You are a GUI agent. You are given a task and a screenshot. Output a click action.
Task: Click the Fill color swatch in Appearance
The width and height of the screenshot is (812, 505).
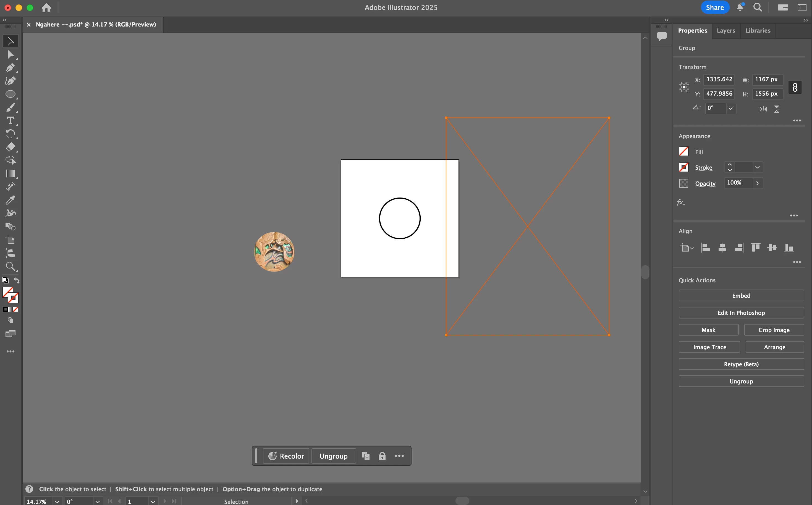[683, 152]
